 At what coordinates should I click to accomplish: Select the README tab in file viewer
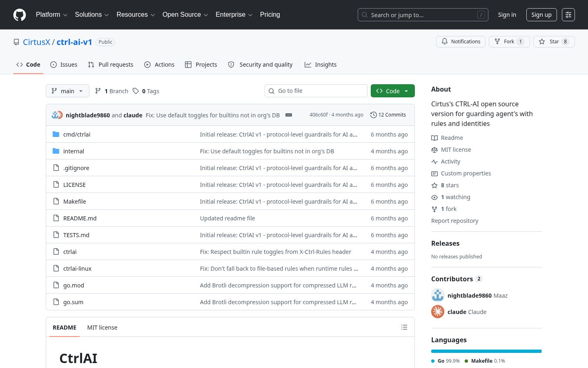click(x=65, y=328)
